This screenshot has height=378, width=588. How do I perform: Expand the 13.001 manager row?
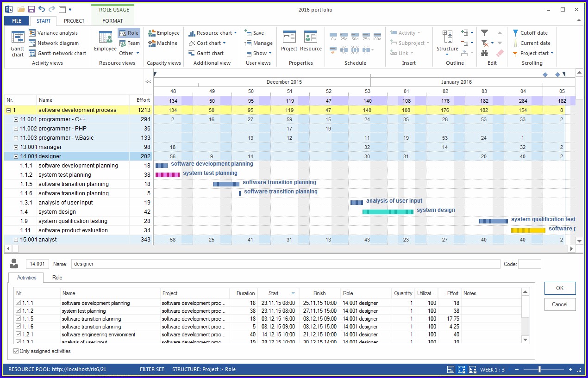click(16, 147)
